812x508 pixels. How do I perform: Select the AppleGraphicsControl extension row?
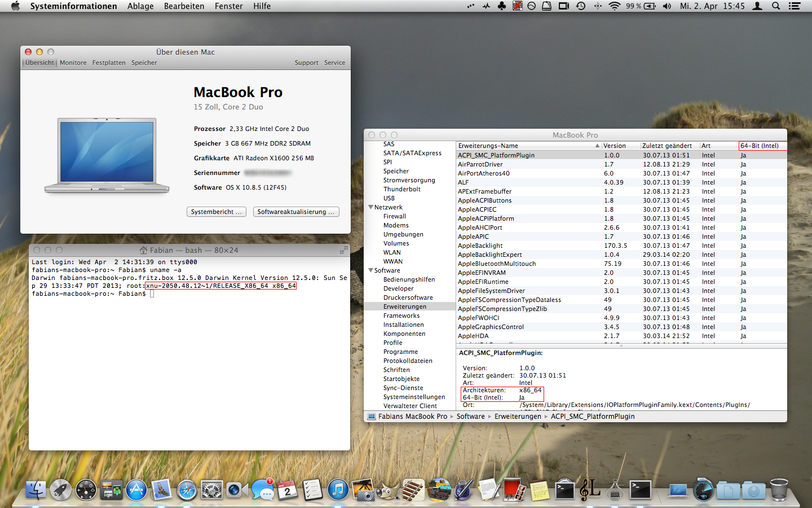click(621, 327)
